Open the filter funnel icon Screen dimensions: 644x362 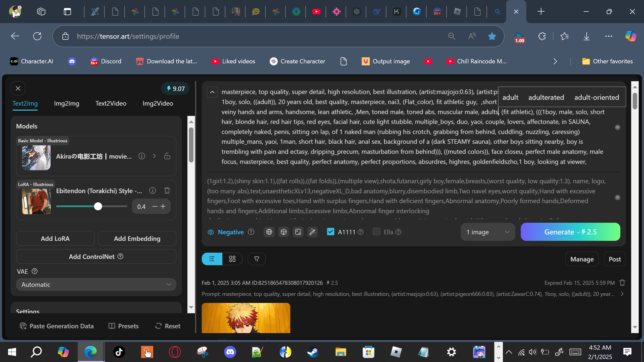tap(257, 259)
